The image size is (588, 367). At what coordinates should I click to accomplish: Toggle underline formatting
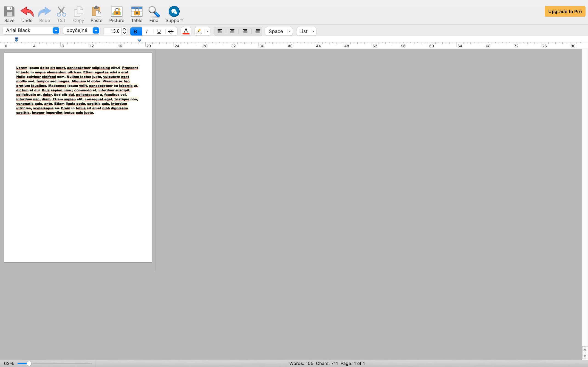159,31
